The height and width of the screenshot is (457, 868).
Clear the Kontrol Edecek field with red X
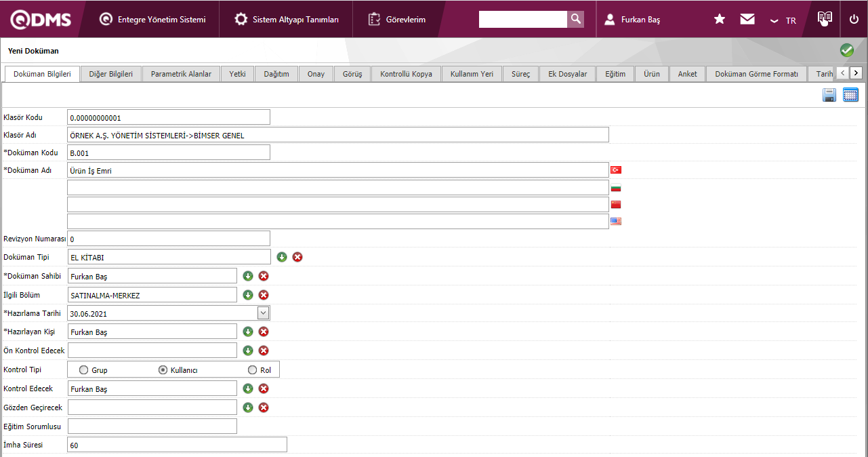click(x=264, y=389)
